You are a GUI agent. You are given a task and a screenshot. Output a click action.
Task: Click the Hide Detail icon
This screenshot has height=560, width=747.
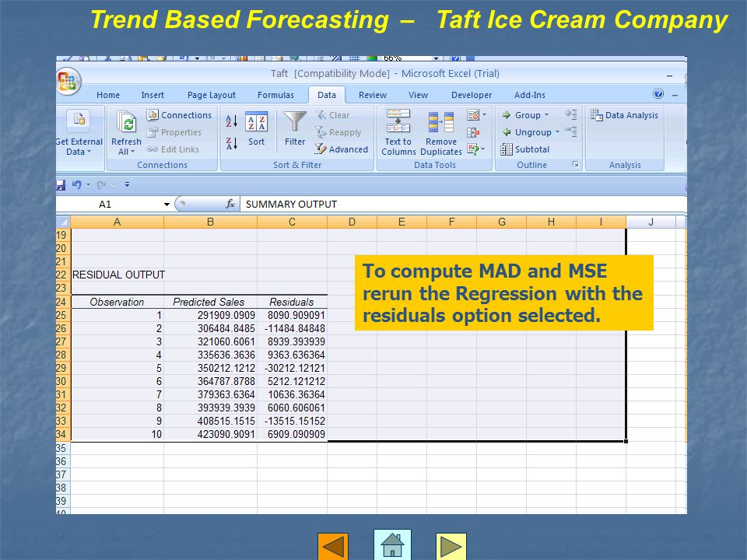570,131
